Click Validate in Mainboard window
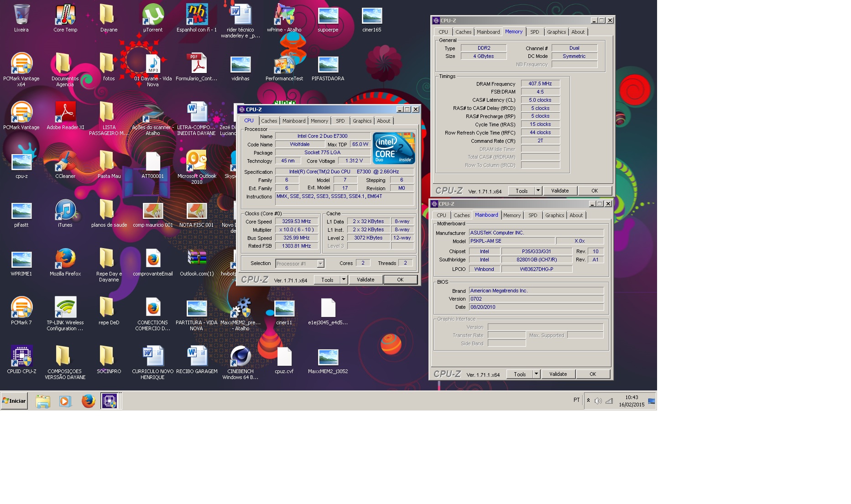Viewport: 851px width, 504px height. tap(558, 374)
